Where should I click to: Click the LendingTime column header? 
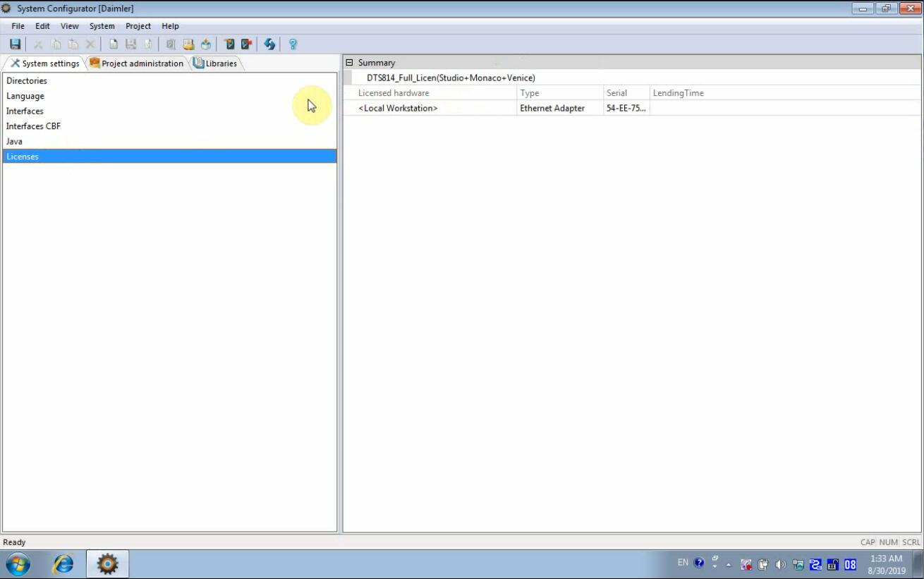678,93
